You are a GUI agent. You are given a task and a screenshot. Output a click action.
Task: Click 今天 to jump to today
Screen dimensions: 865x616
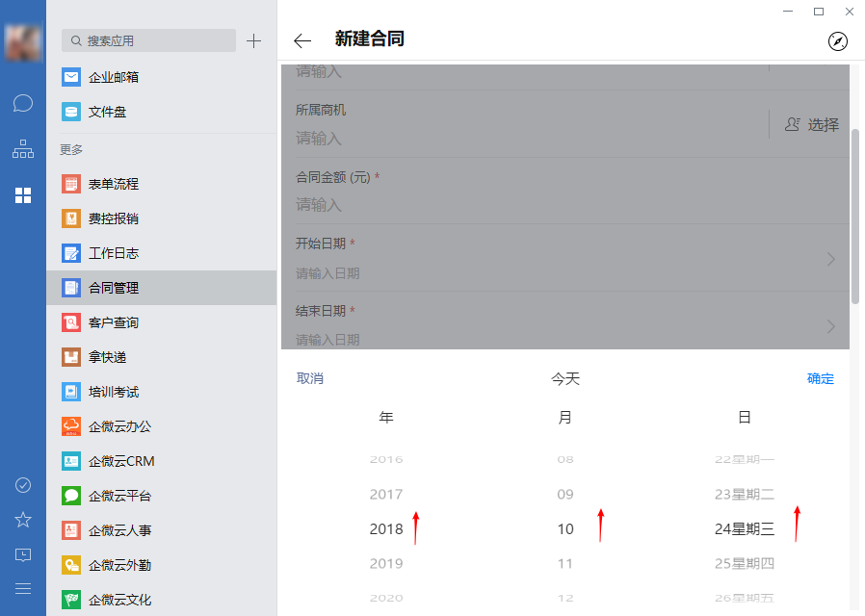(x=565, y=379)
